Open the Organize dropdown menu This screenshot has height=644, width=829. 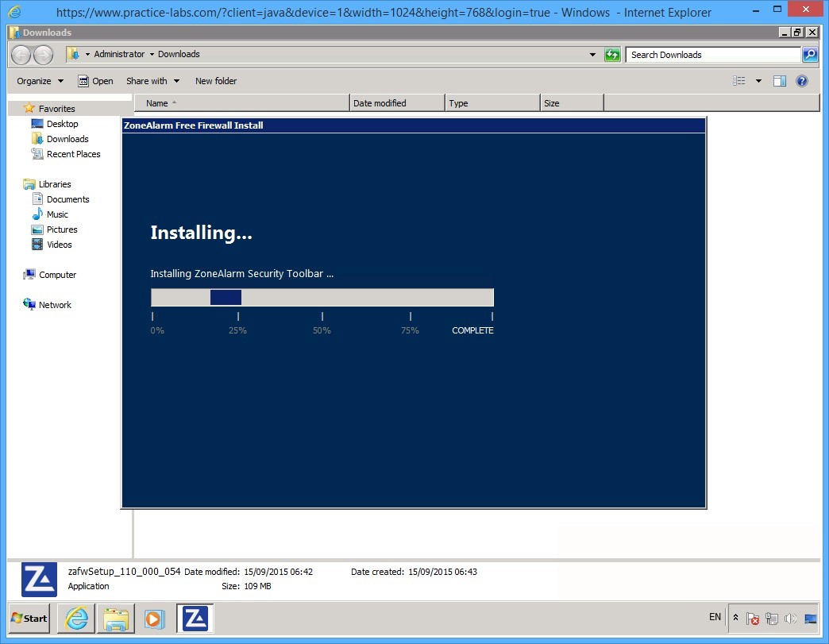point(38,80)
